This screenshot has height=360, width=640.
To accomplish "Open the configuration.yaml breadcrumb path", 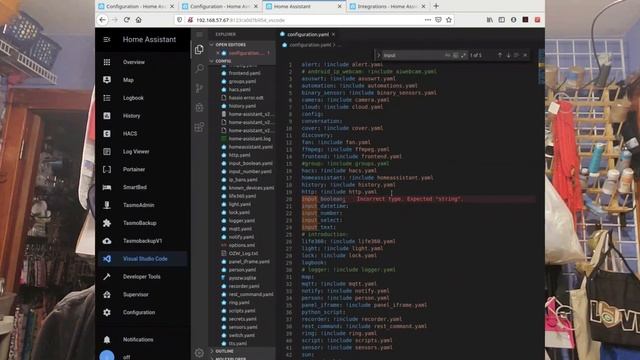I will (x=310, y=45).
